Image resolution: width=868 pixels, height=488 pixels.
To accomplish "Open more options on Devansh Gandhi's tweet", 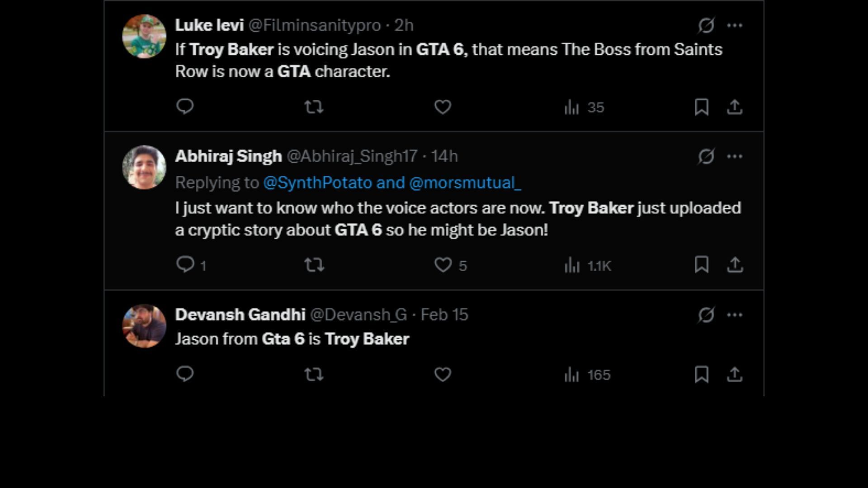I will click(x=735, y=315).
